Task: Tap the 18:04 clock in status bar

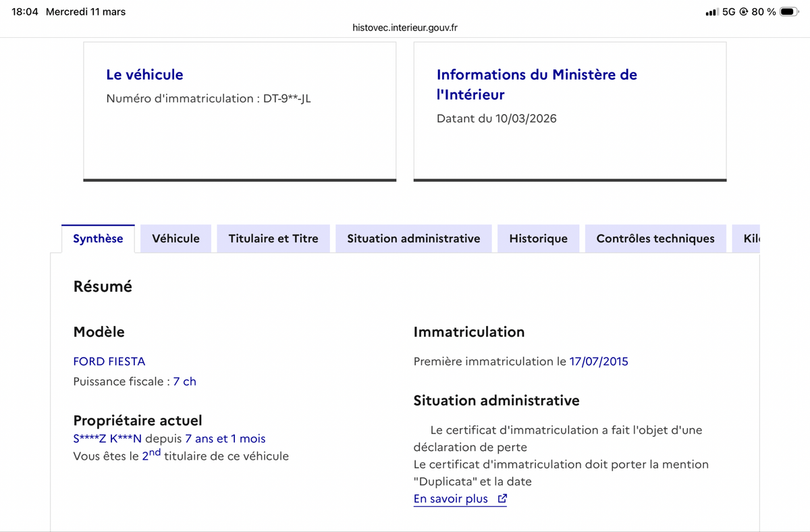Action: (25, 12)
